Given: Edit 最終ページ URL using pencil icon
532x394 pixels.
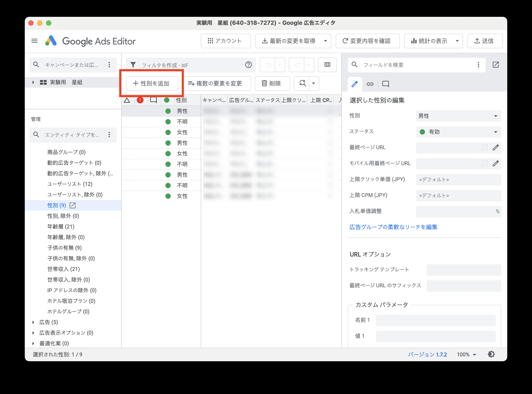Looking at the screenshot, I should click(496, 148).
